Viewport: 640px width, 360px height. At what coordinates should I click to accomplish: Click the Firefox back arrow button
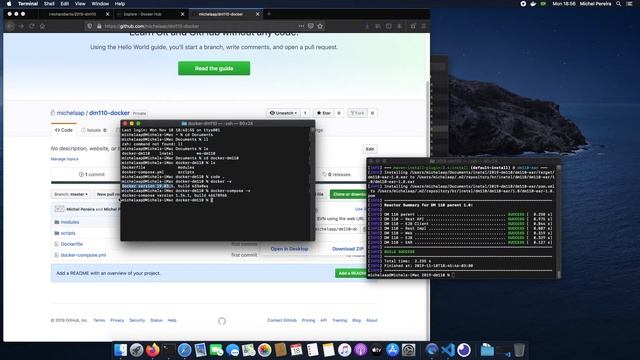11,26
